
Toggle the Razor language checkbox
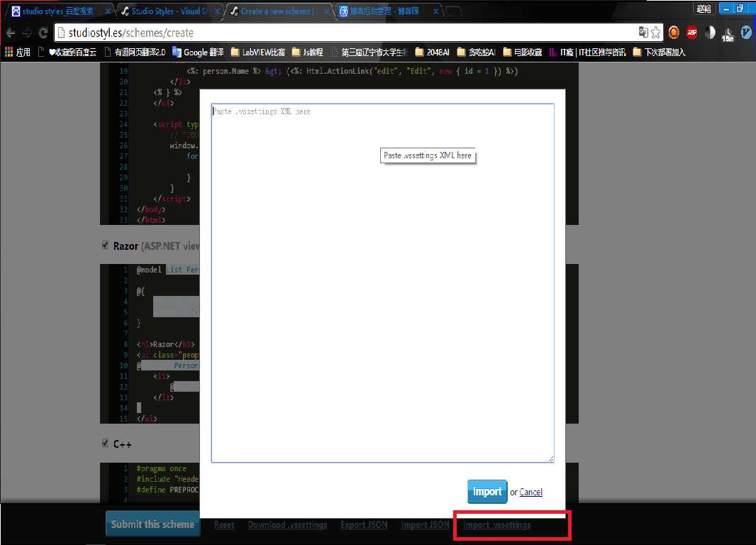click(x=105, y=246)
